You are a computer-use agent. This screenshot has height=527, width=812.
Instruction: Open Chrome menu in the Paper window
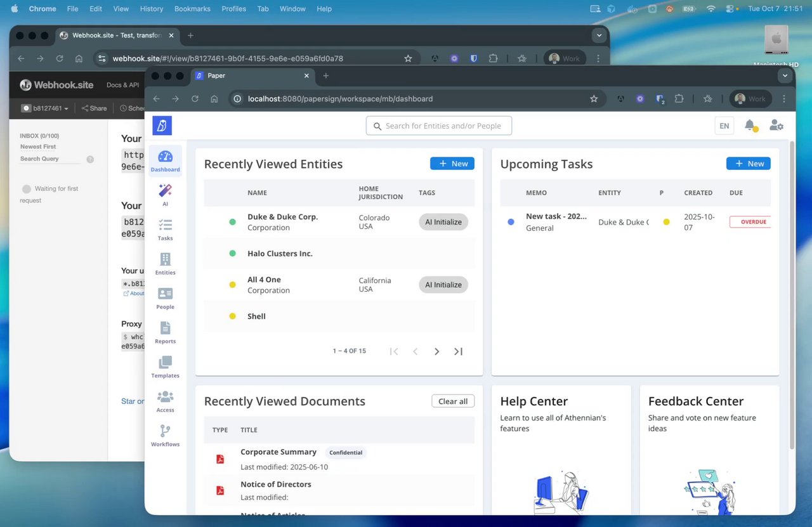784,99
